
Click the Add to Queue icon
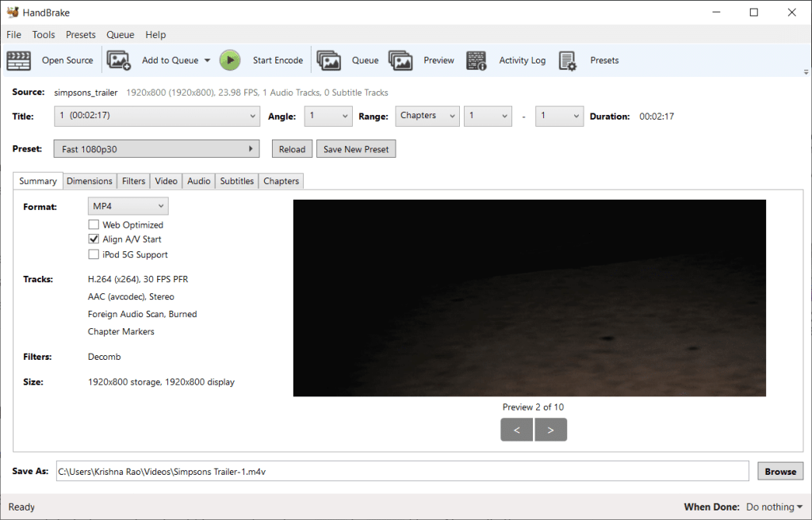[119, 60]
